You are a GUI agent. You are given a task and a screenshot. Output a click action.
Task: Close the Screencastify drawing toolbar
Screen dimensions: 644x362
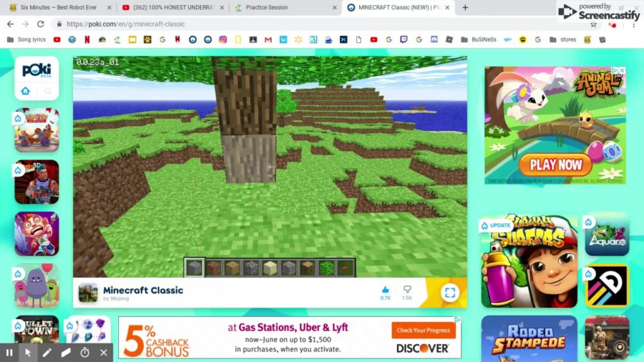click(x=104, y=352)
